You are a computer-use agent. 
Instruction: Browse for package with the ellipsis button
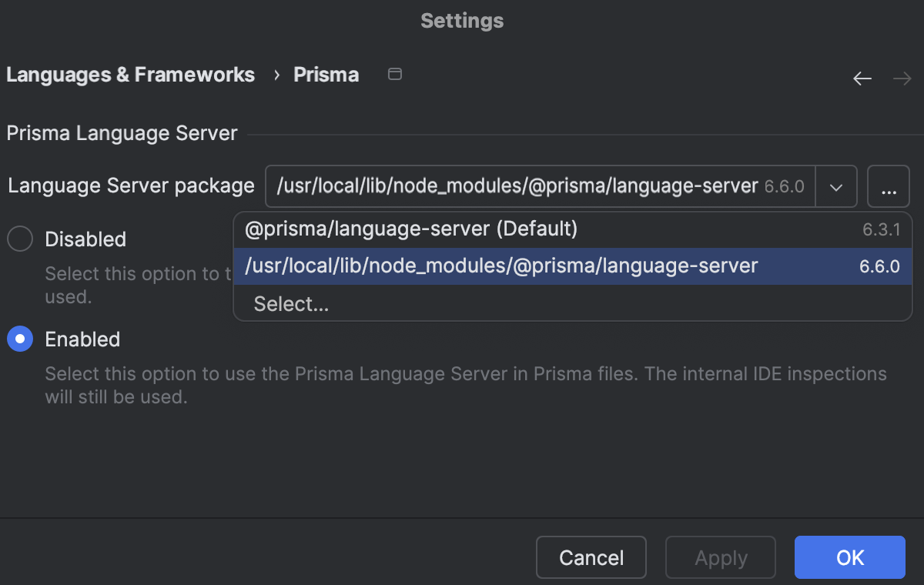click(x=889, y=186)
